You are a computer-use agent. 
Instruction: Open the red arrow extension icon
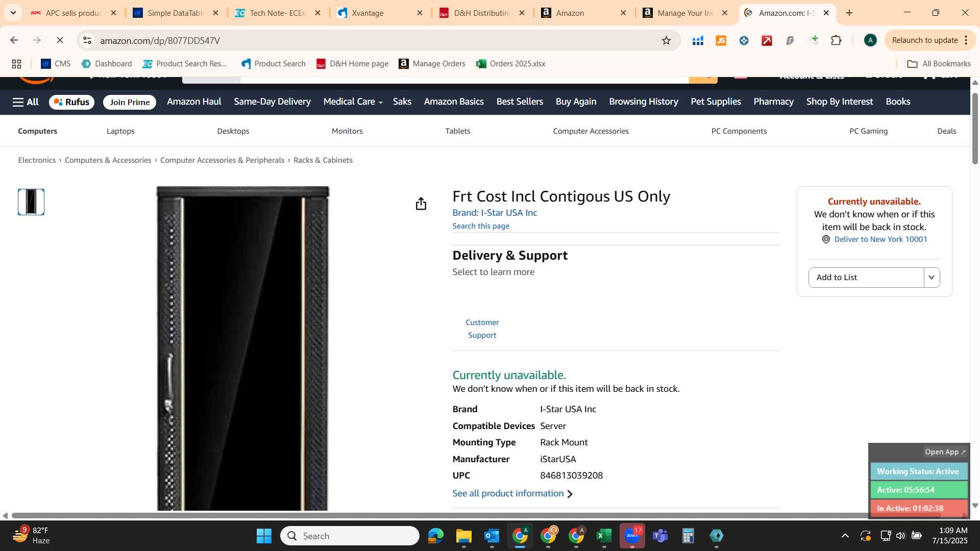tap(767, 40)
